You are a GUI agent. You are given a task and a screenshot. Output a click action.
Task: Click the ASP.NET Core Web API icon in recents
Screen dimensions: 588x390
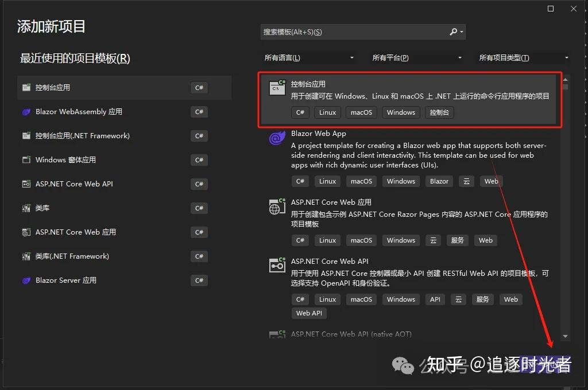26,184
